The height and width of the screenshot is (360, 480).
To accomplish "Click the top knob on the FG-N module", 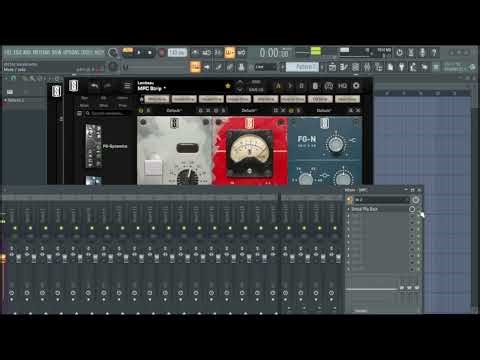I will pyautogui.click(x=336, y=144).
